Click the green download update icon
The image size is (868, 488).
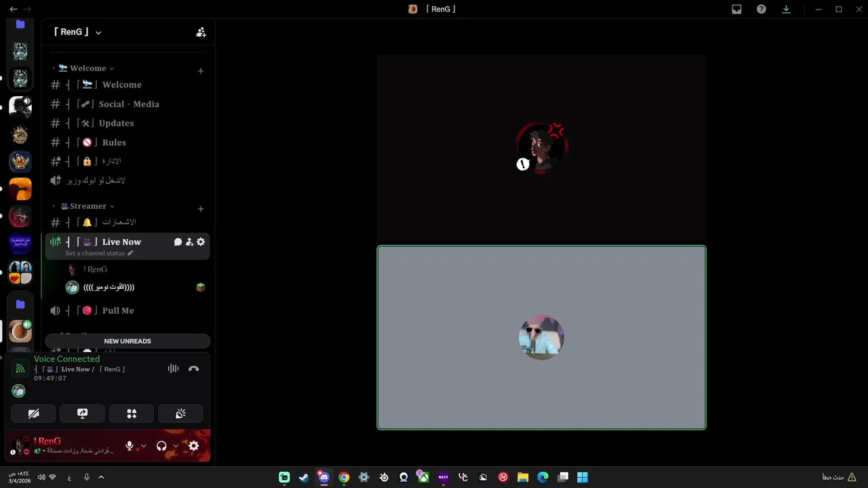point(786,9)
